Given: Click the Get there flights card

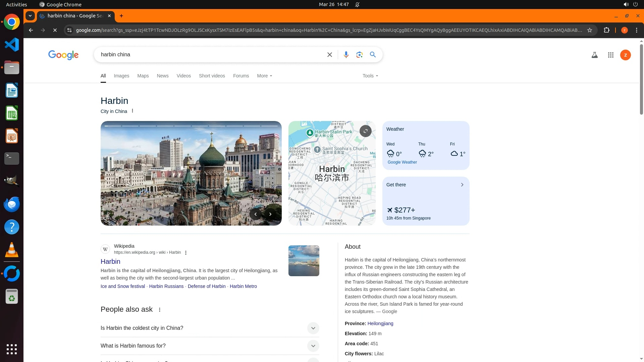Looking at the screenshot, I should pyautogui.click(x=426, y=201).
